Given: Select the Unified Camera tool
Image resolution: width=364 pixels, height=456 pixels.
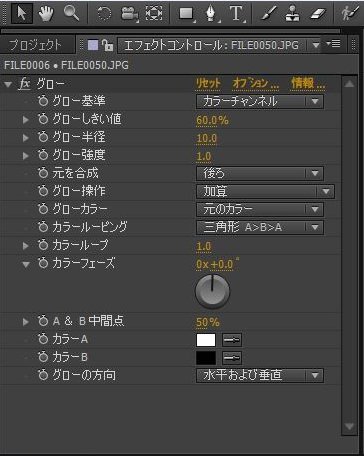Looking at the screenshot, I should point(129,14).
